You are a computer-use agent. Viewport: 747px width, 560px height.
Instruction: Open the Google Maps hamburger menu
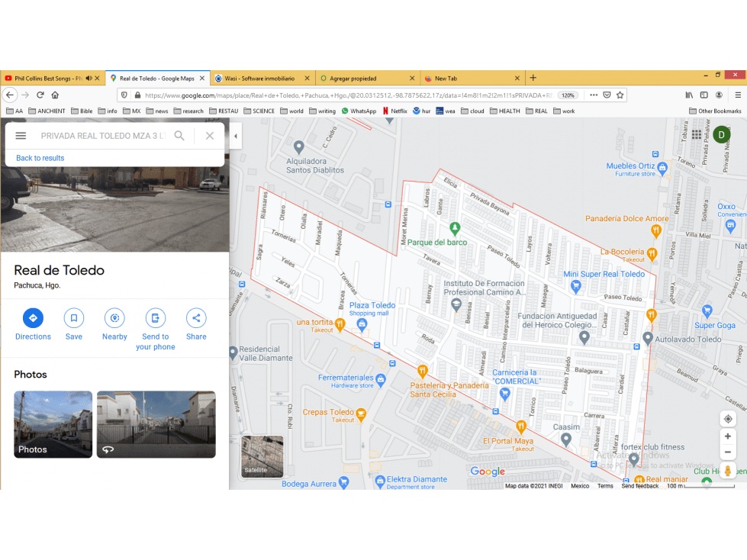pos(21,136)
